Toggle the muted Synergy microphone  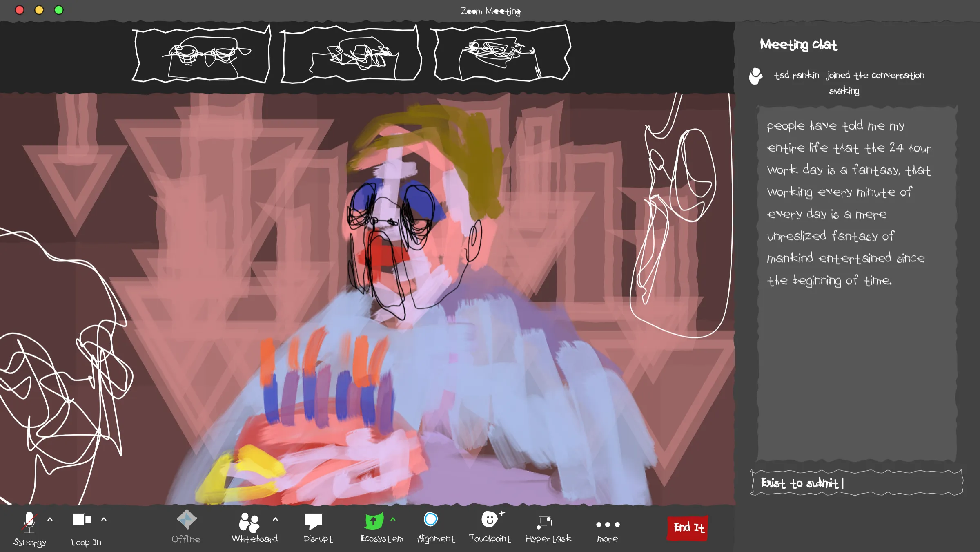coord(29,522)
